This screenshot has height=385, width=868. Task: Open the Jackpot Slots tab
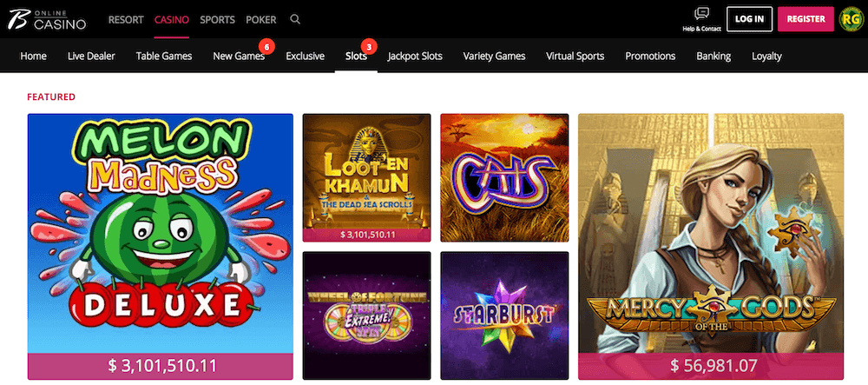pyautogui.click(x=415, y=56)
